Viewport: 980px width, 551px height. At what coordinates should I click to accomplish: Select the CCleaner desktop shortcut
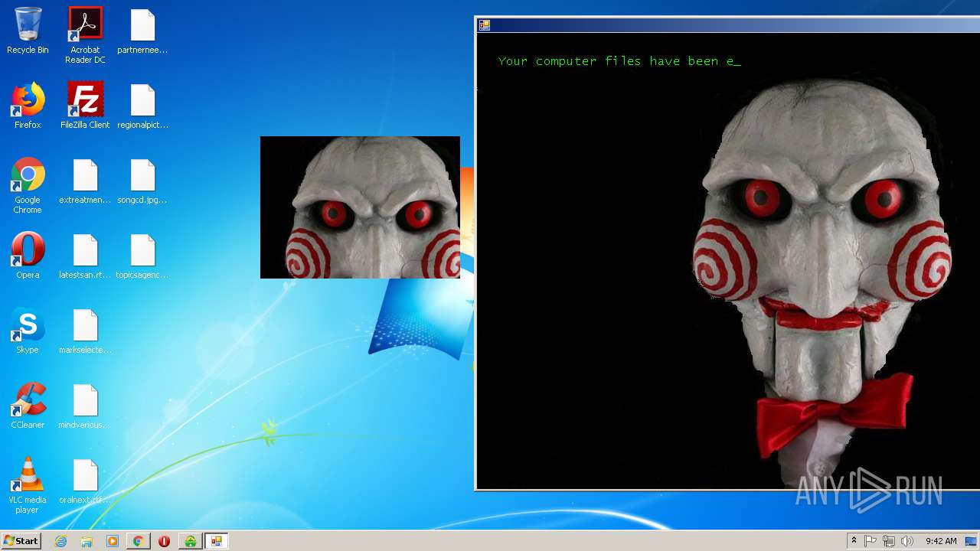(x=28, y=406)
